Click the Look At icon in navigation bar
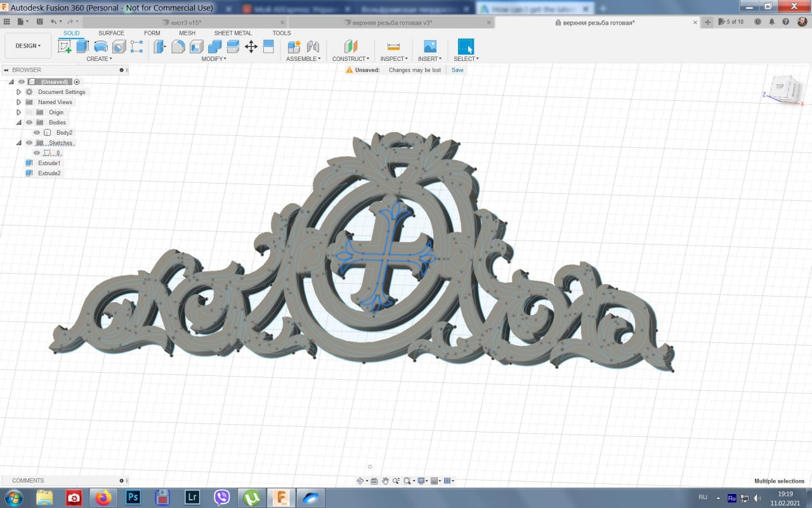Screen dimensions: 812x508 coord(374,481)
